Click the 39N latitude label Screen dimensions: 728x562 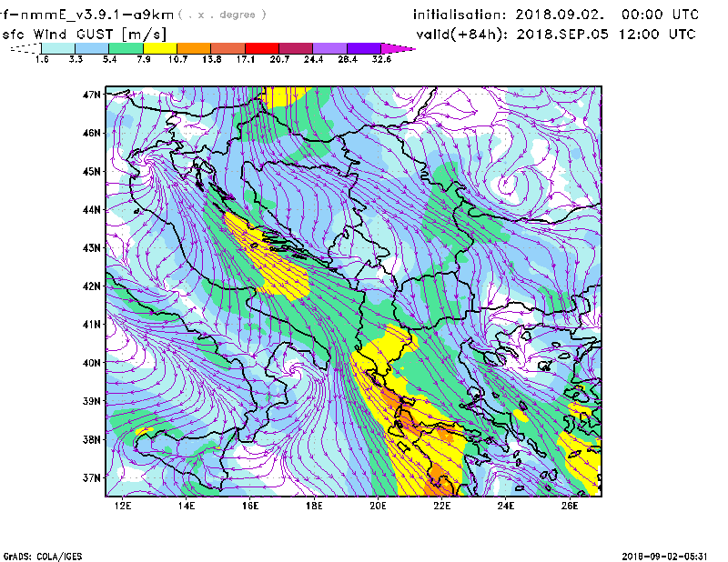pyautogui.click(x=92, y=401)
